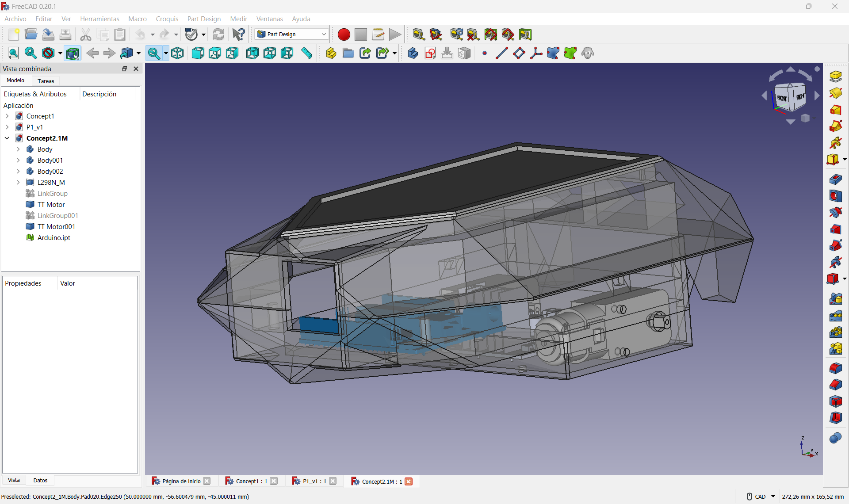This screenshot has height=504, width=849.
Task: Close the P1_v1 : 1 tab
Action: [x=333, y=481]
